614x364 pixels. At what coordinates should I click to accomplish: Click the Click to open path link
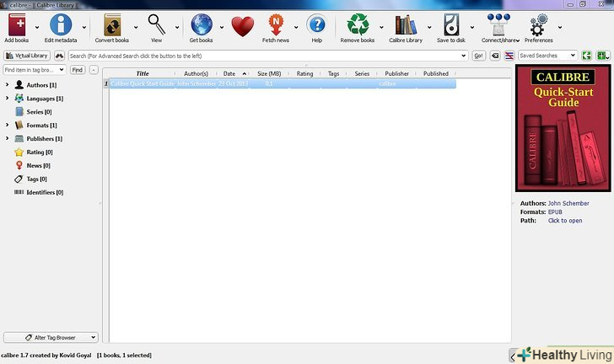[x=565, y=221]
